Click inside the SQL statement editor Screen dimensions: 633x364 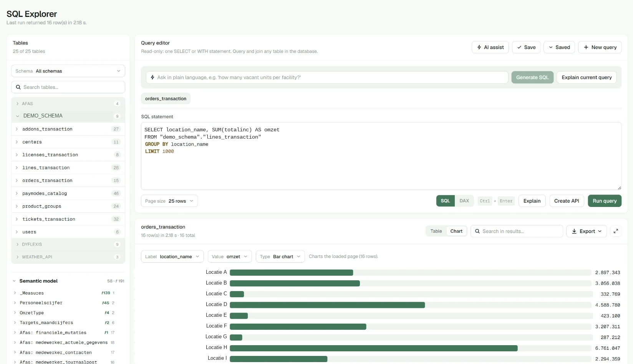(381, 156)
